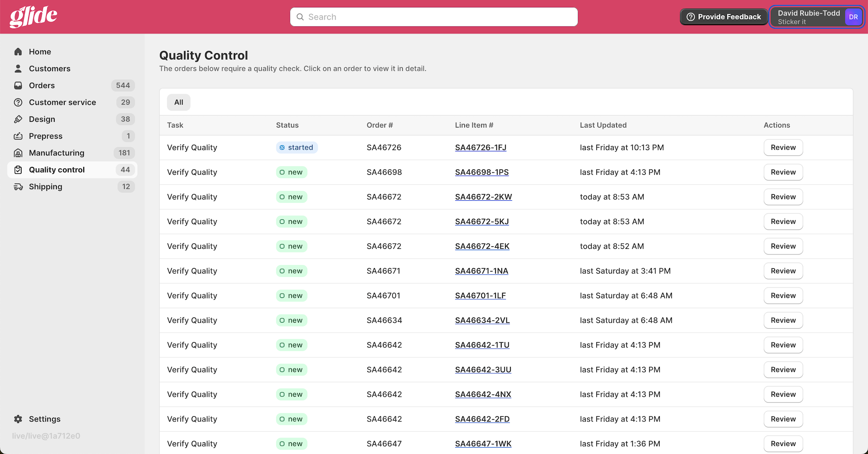Go to Customers section
The height and width of the screenshot is (454, 868).
tap(72, 69)
